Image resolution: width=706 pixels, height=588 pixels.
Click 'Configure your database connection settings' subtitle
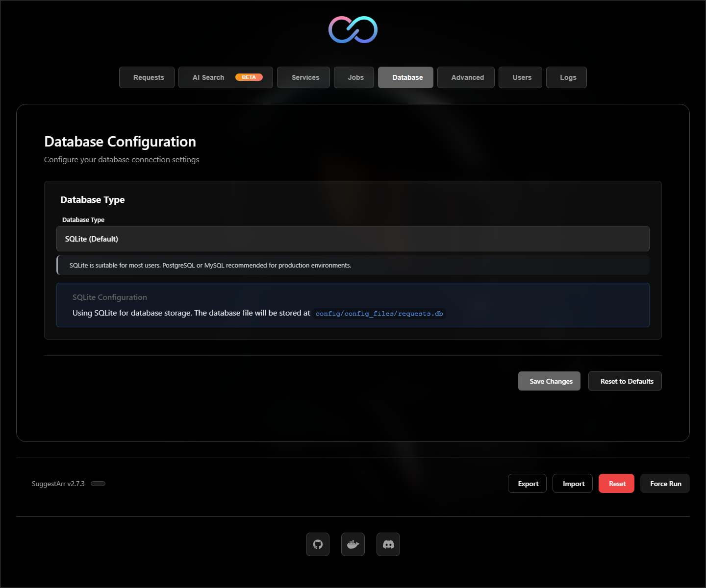[122, 160]
